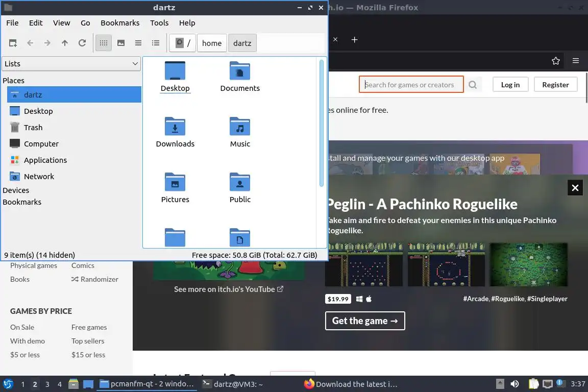
Task: Click the Register button
Action: 555,85
